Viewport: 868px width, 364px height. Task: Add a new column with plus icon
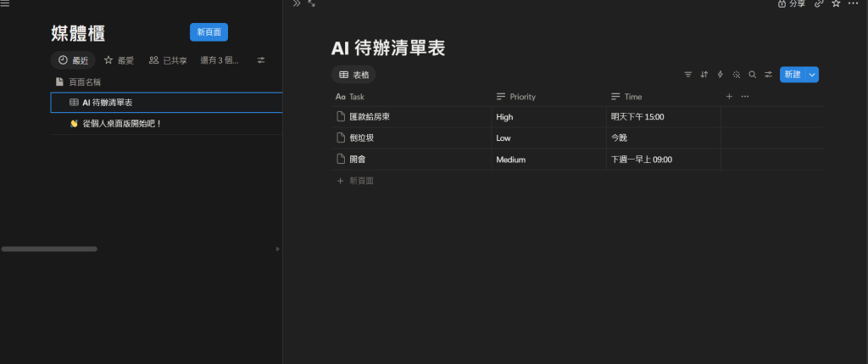(729, 97)
